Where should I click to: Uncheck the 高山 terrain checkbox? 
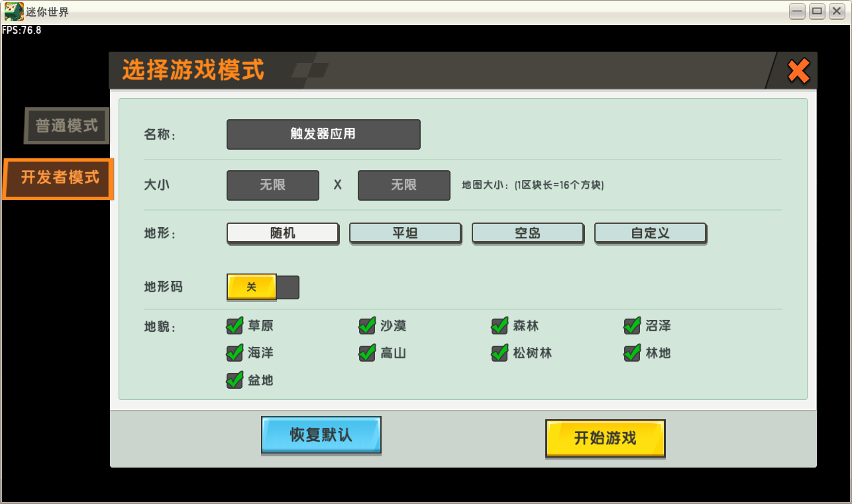click(x=367, y=353)
